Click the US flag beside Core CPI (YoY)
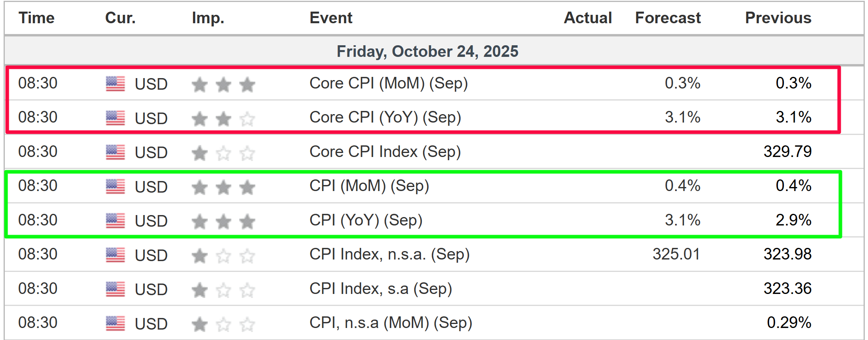The height and width of the screenshot is (340, 868). (115, 118)
